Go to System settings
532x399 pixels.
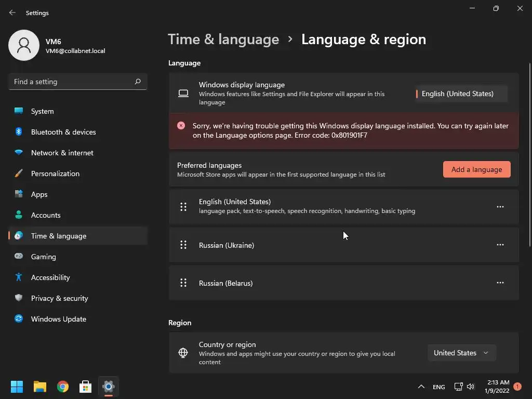click(x=78, y=111)
